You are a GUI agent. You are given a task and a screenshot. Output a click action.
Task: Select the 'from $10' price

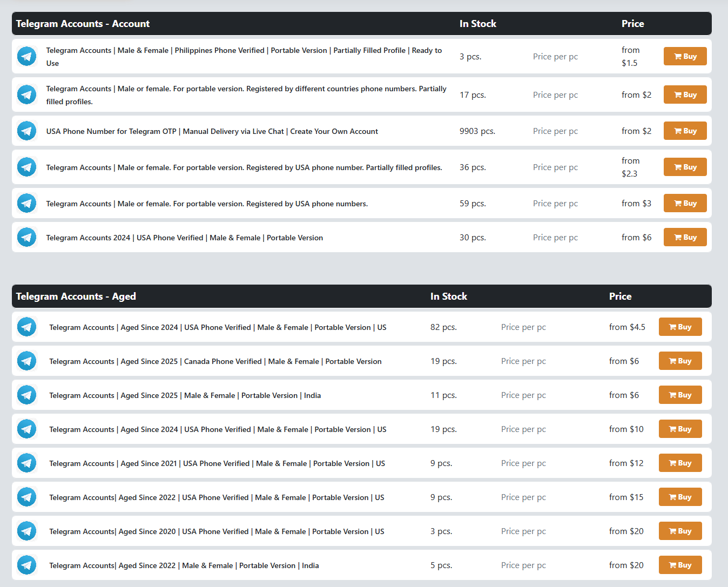click(626, 429)
